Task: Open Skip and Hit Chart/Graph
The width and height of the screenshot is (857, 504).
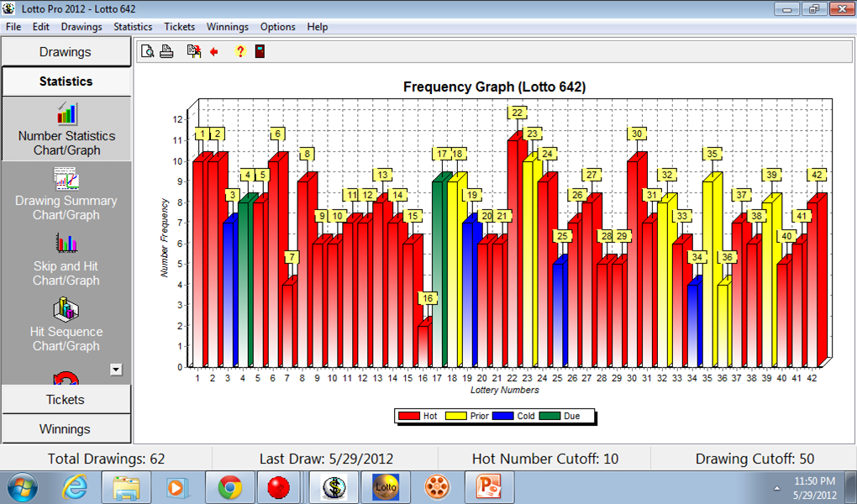Action: click(x=66, y=260)
